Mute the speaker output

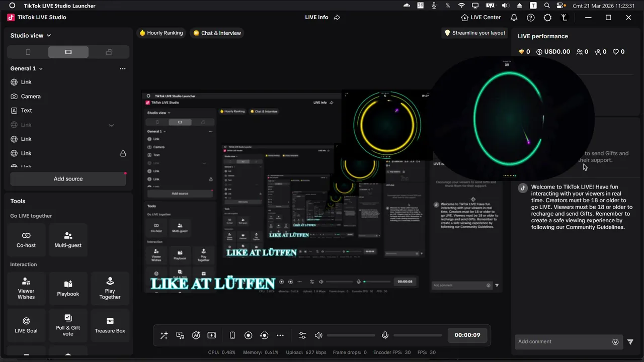click(x=318, y=335)
